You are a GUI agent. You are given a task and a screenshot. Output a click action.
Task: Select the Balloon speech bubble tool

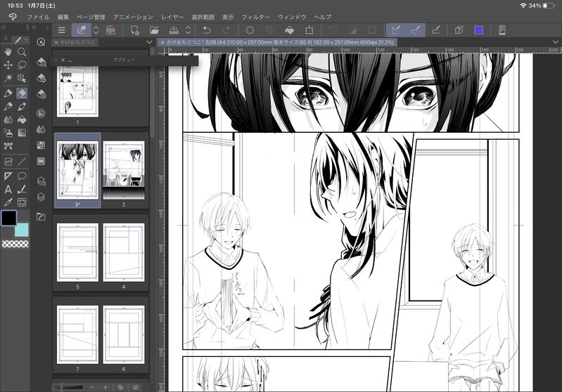[22, 176]
